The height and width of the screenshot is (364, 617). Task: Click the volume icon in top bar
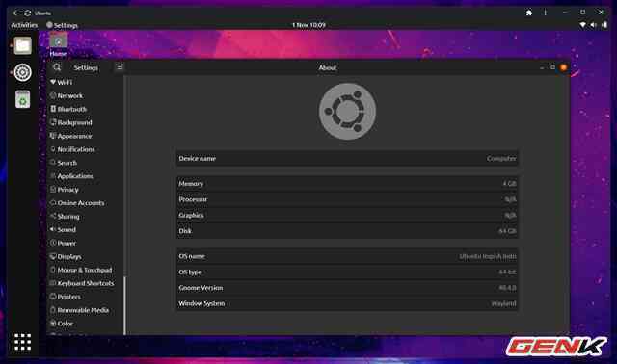click(x=594, y=25)
